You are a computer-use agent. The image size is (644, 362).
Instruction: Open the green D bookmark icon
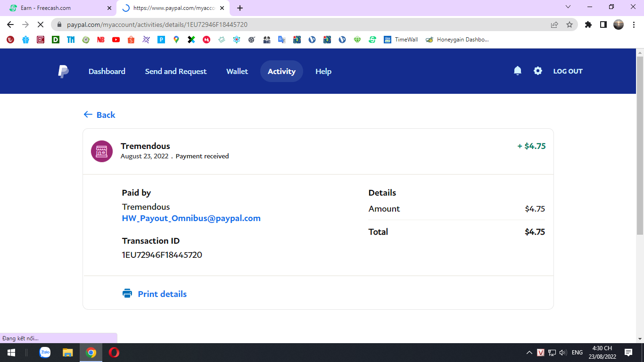click(x=56, y=40)
